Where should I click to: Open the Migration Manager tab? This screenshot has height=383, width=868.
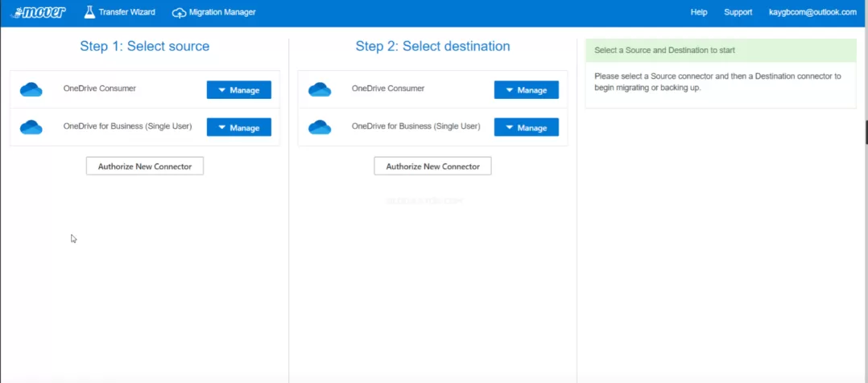(x=213, y=12)
